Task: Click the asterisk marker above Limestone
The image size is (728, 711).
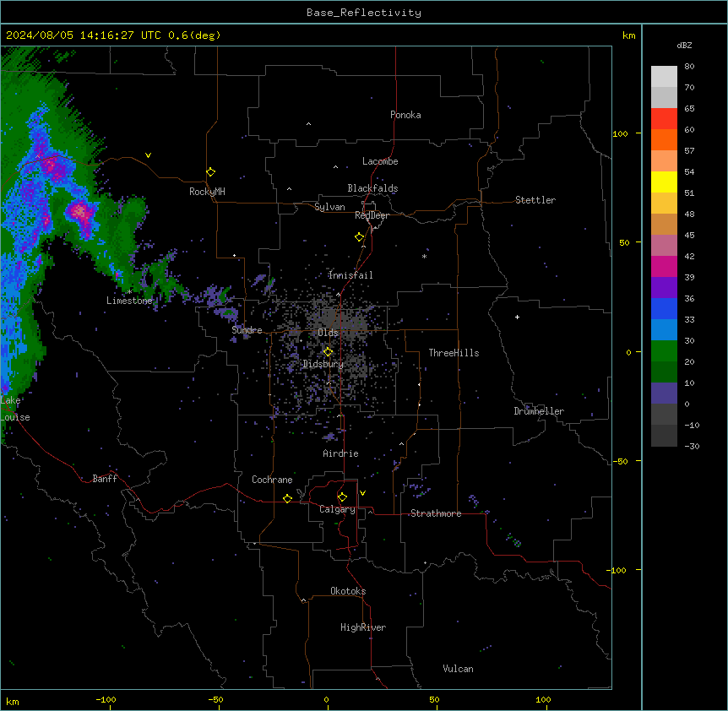Action: tap(129, 292)
